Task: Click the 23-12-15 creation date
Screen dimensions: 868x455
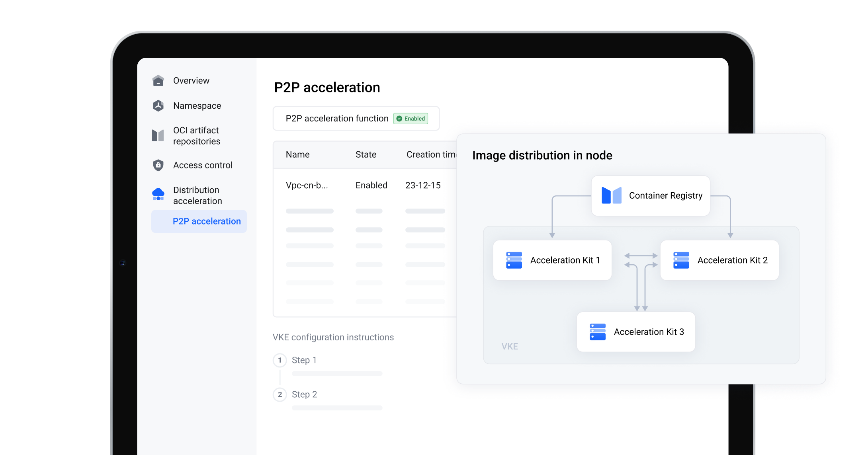Action: coord(423,186)
